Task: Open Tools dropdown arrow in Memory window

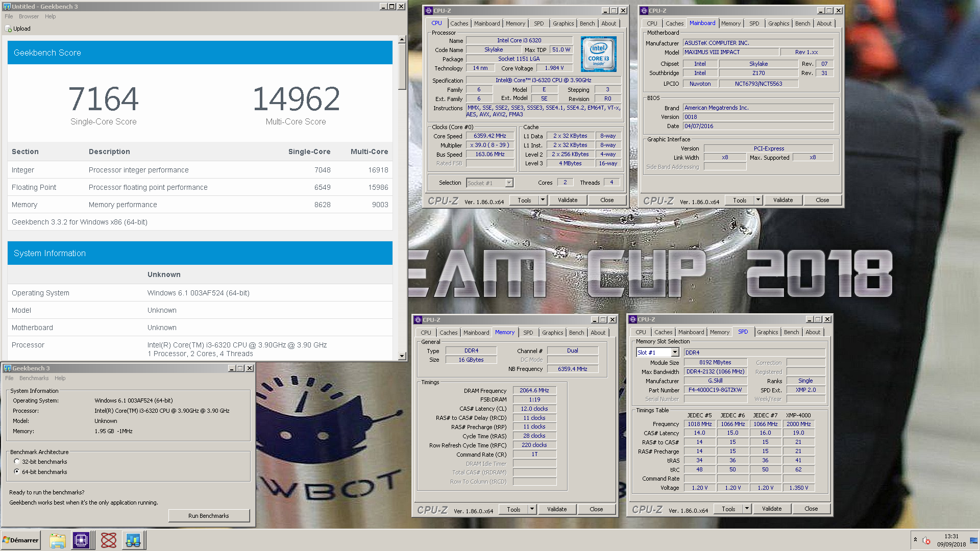Action: [x=532, y=509]
